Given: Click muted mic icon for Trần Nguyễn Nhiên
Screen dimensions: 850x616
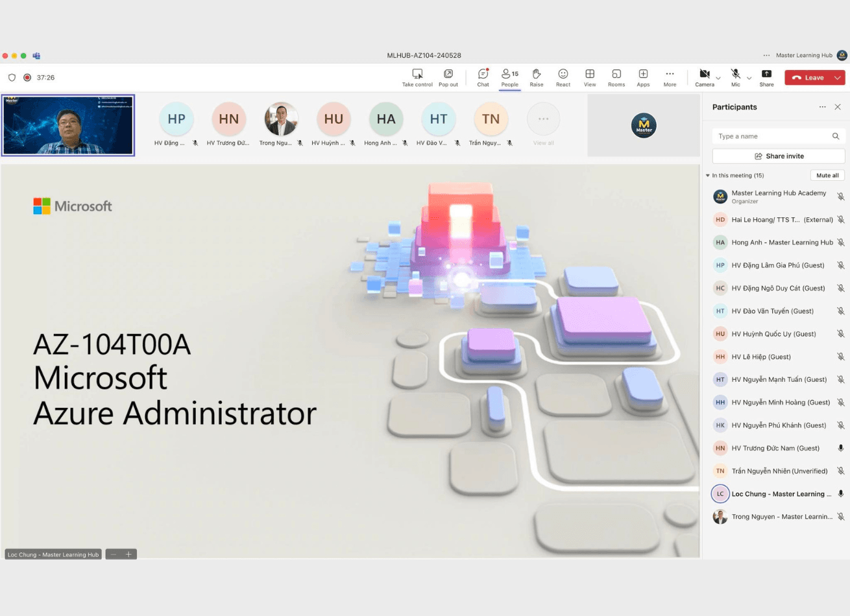Looking at the screenshot, I should [841, 471].
